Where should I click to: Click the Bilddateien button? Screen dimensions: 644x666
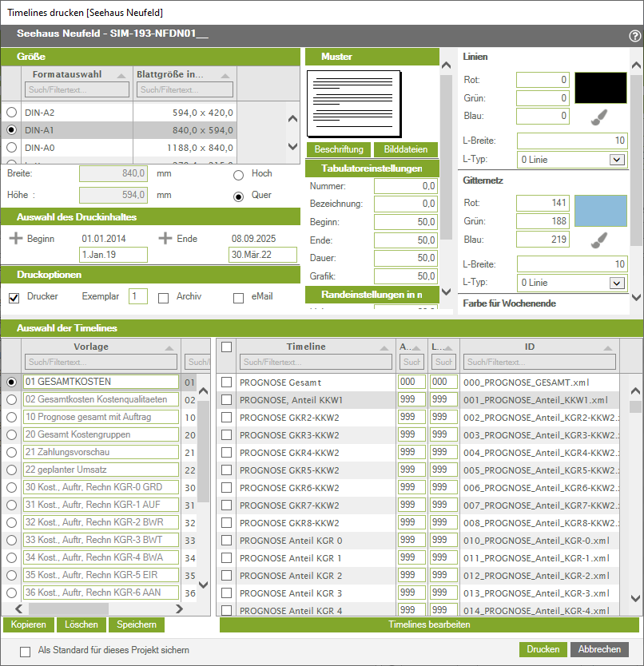[406, 149]
